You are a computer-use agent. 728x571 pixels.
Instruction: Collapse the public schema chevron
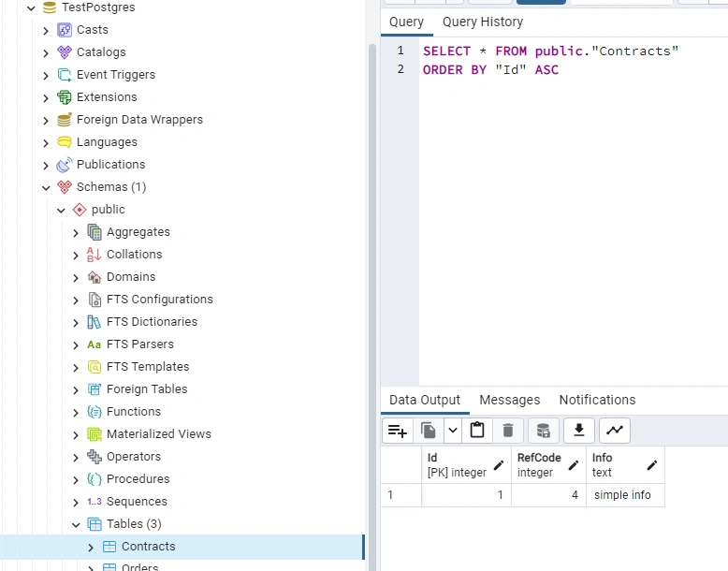pos(61,210)
